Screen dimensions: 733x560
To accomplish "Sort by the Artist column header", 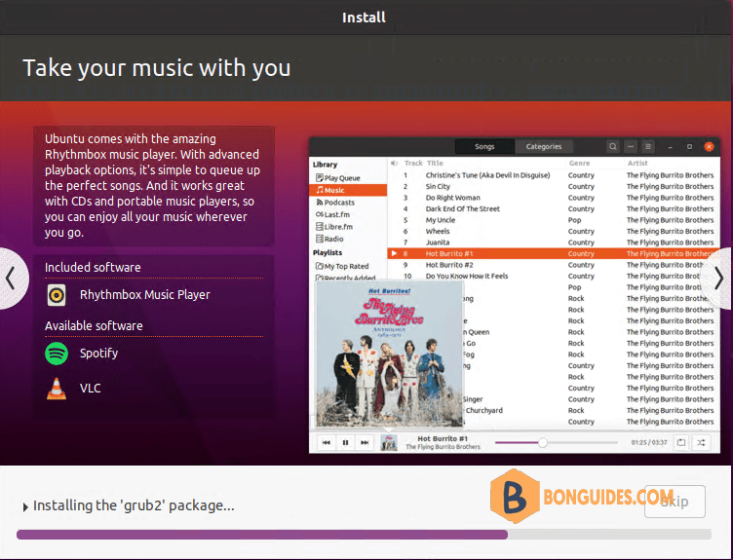I will click(x=637, y=163).
